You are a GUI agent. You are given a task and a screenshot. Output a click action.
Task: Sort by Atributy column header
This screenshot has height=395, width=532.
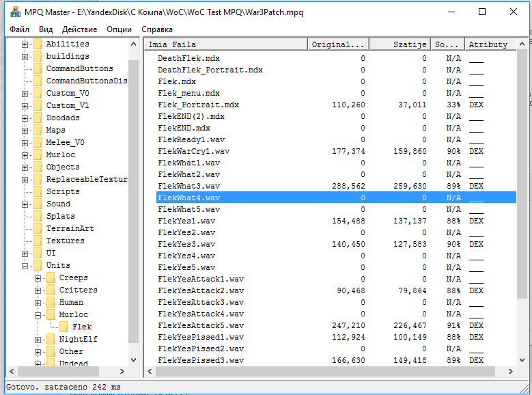pos(490,44)
